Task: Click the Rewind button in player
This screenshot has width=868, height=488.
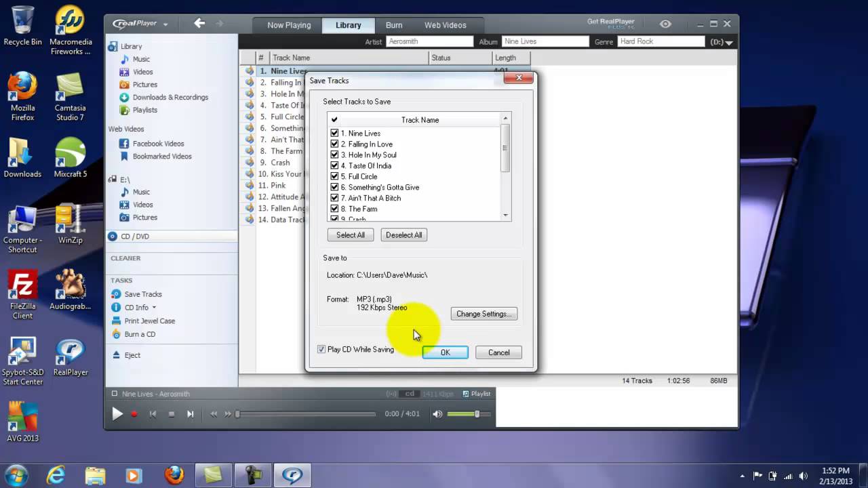Action: (214, 414)
